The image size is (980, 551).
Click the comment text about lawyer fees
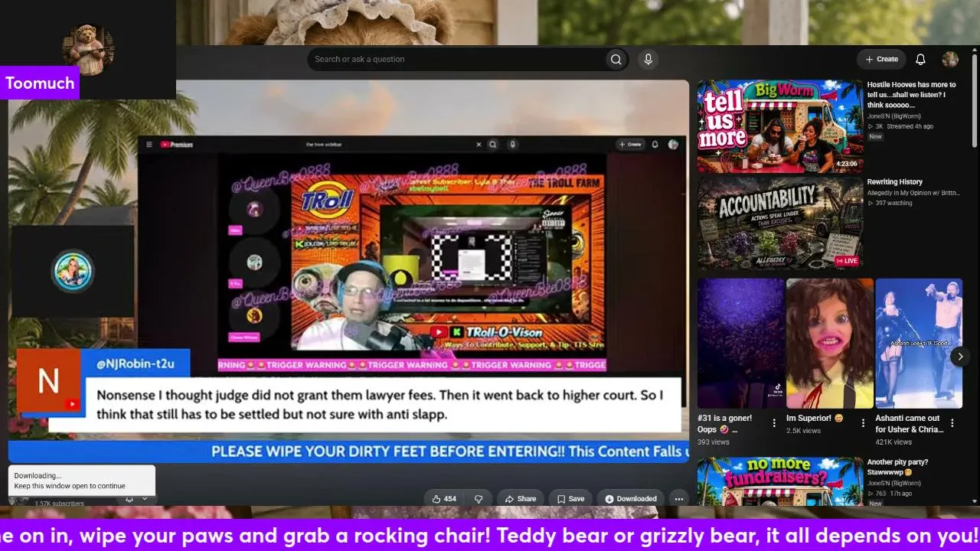click(380, 405)
